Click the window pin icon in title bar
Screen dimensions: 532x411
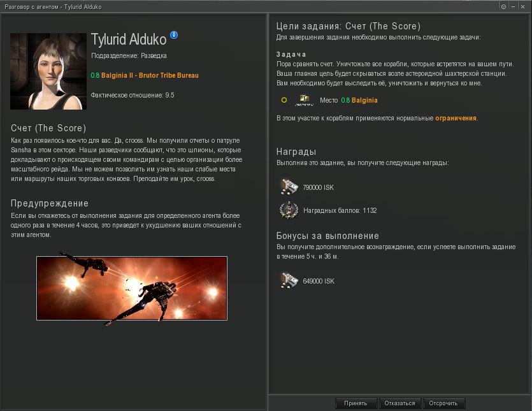[503, 6]
